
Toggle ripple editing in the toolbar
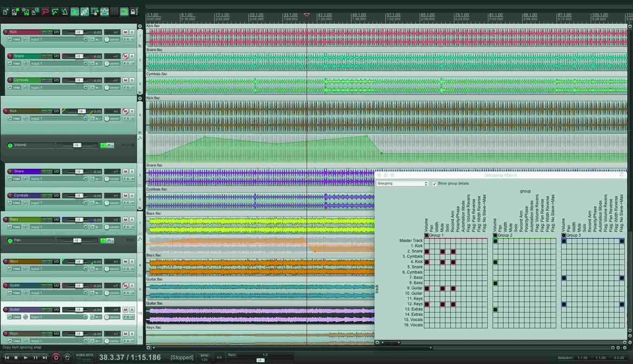[x=95, y=12]
